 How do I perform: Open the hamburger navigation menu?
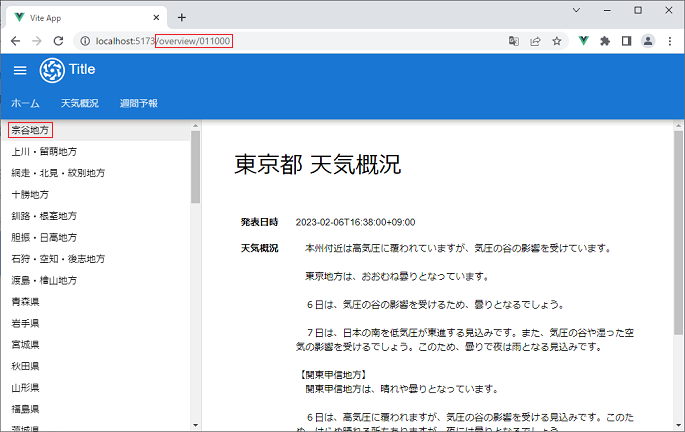tap(20, 69)
